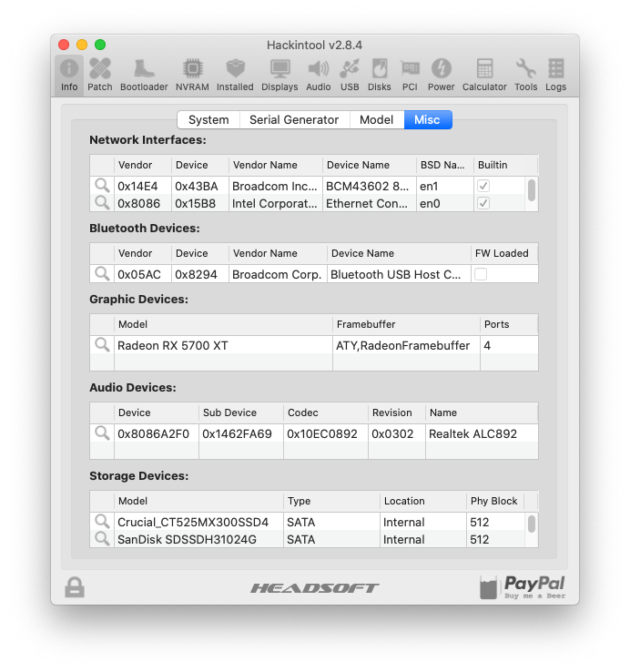Switch to the Serial Generator tab

point(294,119)
